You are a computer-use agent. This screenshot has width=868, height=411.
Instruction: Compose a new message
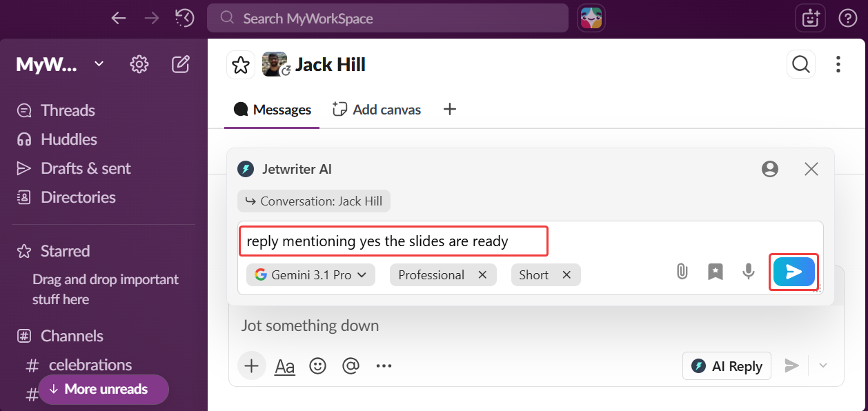[181, 65]
